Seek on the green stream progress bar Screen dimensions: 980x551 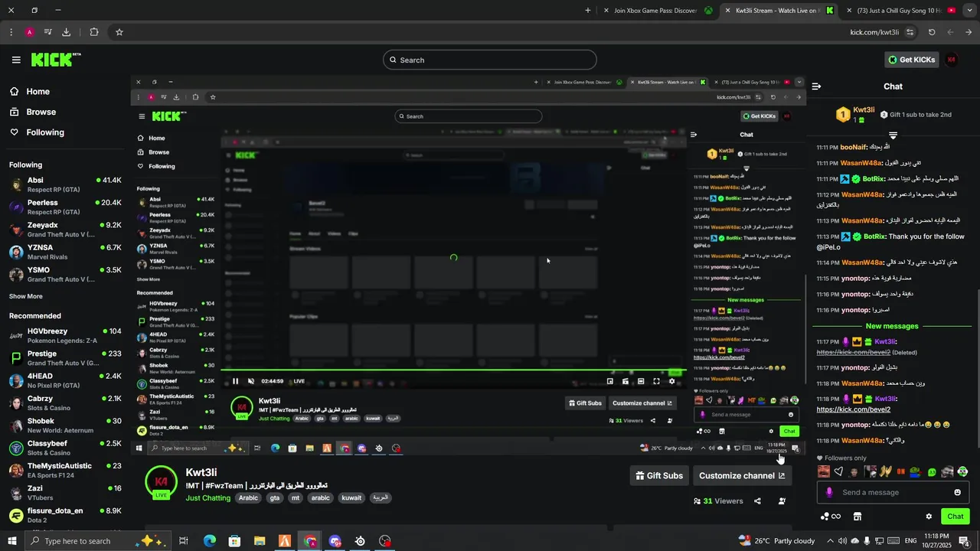452,370
